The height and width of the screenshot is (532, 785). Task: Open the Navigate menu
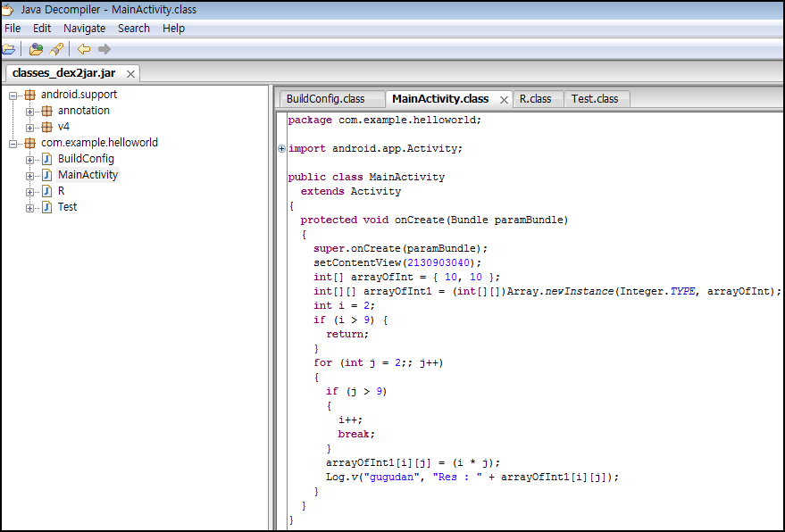[84, 29]
